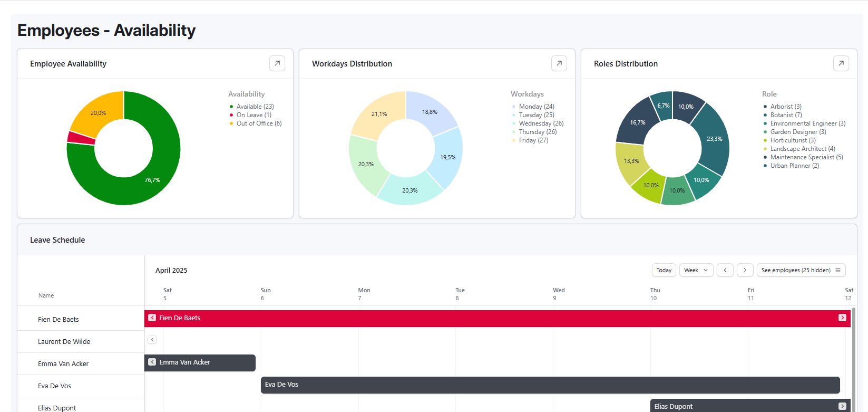Open See employees hidden list
The height and width of the screenshot is (412, 868).
pyautogui.click(x=801, y=270)
